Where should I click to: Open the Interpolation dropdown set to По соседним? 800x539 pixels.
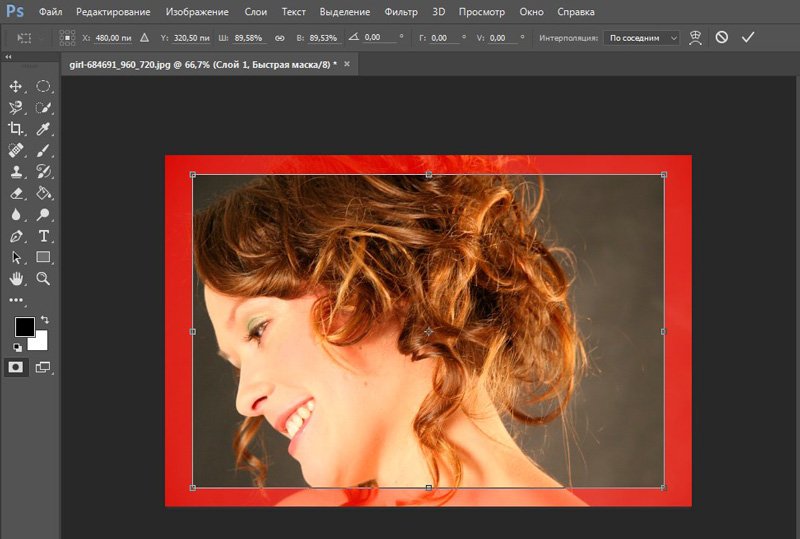pos(642,38)
